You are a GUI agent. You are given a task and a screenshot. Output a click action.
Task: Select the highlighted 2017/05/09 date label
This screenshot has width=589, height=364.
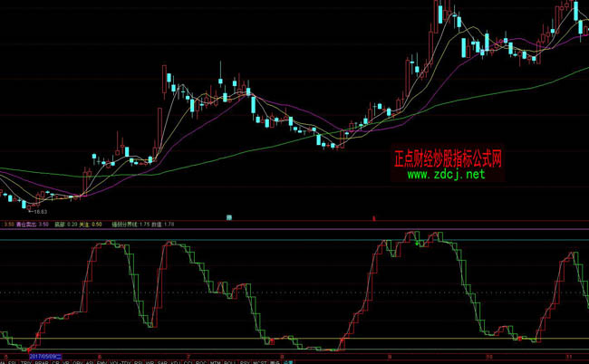pyautogui.click(x=45, y=356)
